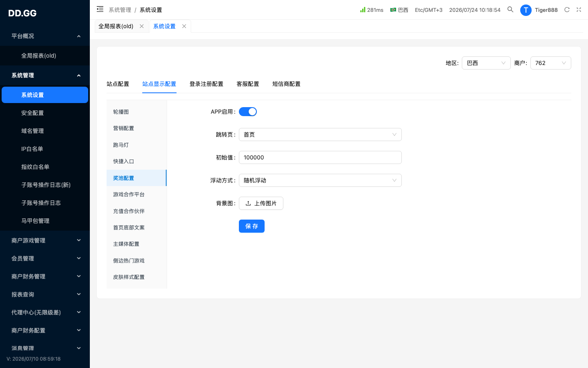Open 子账号操作日志(新) in the sidebar
Viewport: 588px width, 368px height.
point(45,185)
